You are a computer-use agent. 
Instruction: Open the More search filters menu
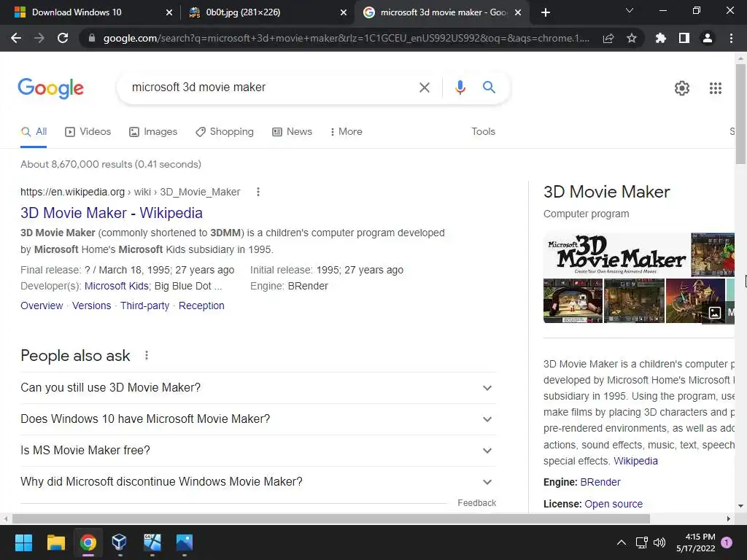[x=347, y=132]
